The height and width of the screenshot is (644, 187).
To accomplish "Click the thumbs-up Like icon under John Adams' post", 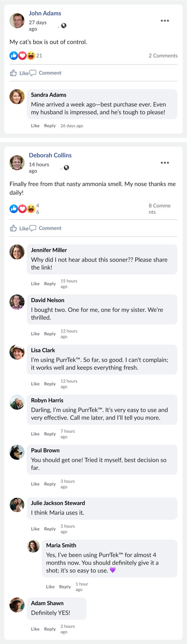I will coord(13,73).
